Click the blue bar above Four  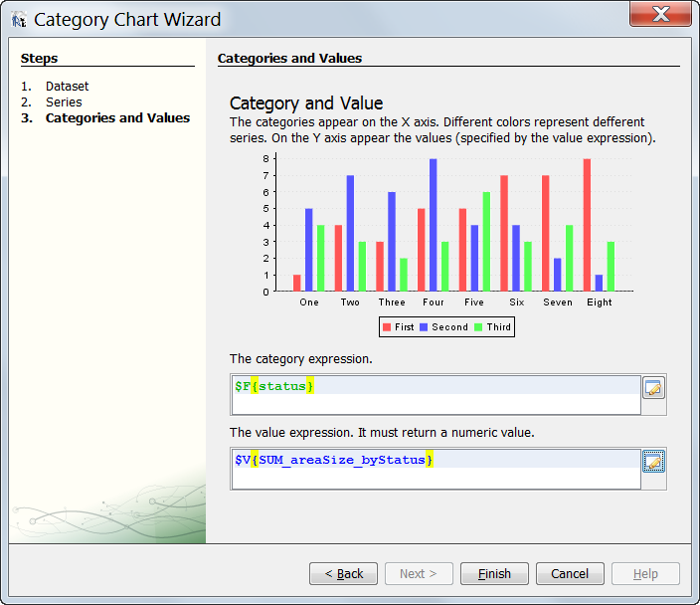433,225
